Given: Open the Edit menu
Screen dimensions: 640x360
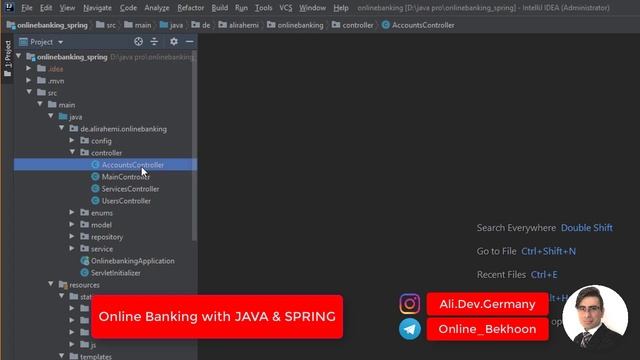Looking at the screenshot, I should pos(46,8).
